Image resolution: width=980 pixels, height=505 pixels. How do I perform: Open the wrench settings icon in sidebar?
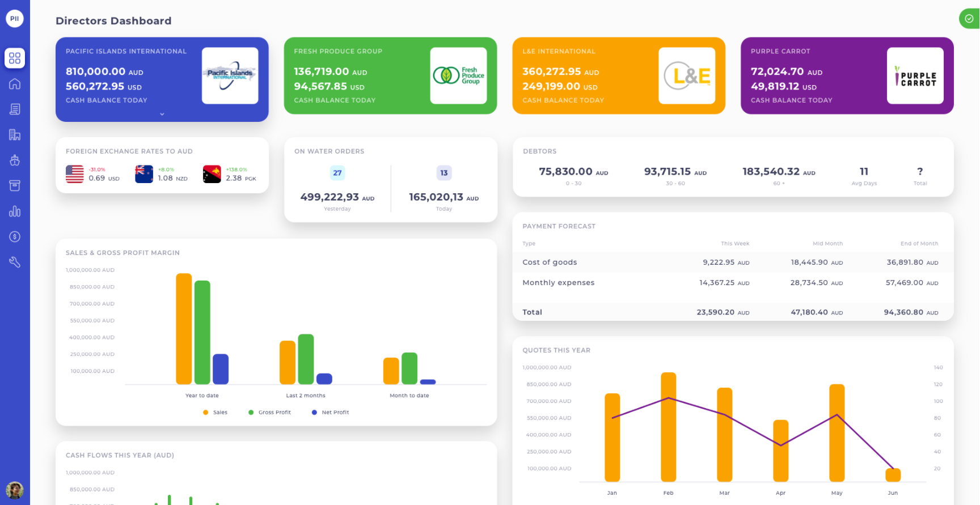15,262
